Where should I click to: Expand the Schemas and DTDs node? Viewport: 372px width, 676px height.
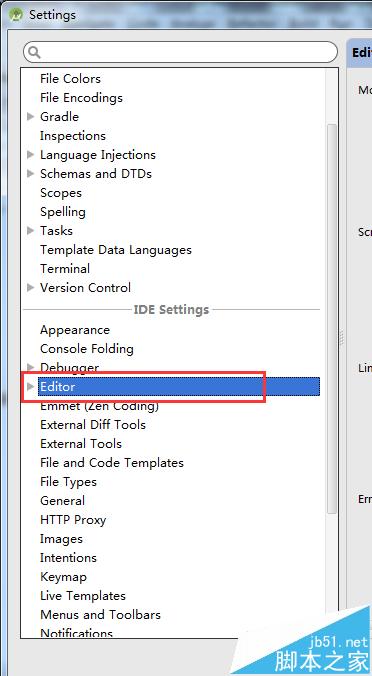(x=30, y=173)
